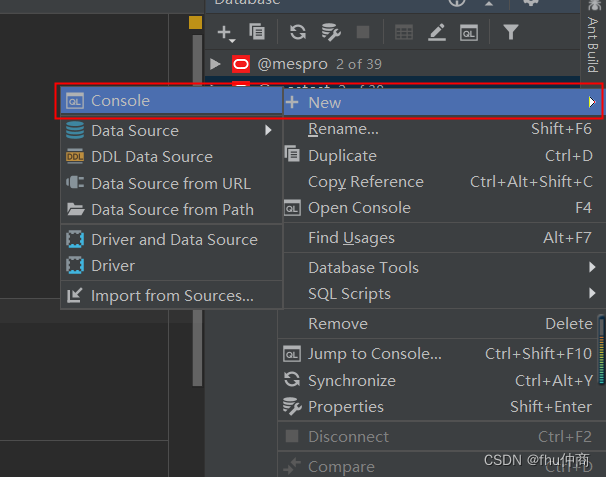Click the Duplicate copy icon in context menu
Screen dimensions: 606x477
pyautogui.click(x=292, y=154)
